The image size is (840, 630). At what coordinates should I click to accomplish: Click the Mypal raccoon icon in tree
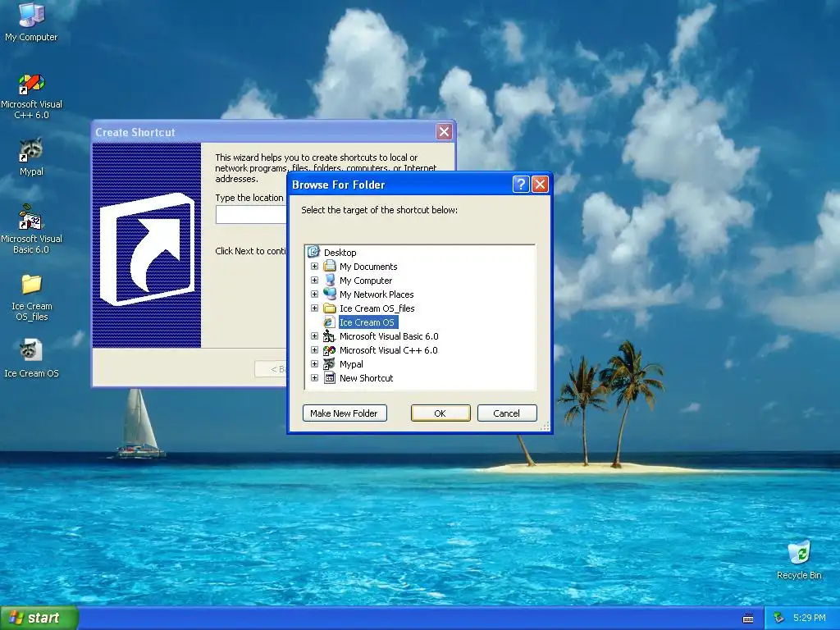[330, 363]
